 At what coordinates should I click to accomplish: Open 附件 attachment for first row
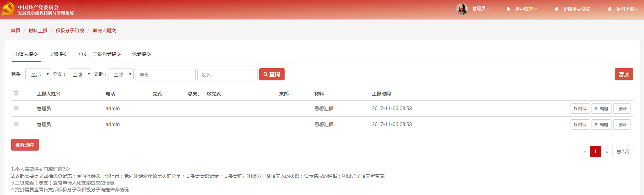click(580, 109)
